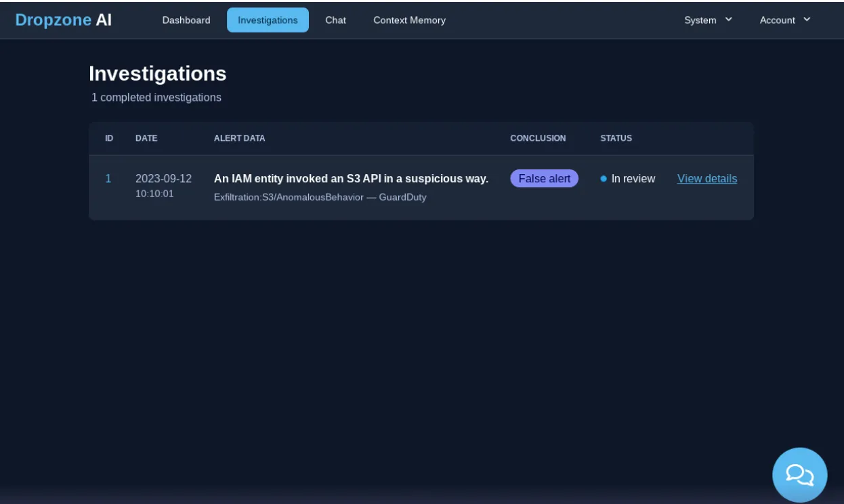Open View details for investigation 1
Viewport: 844px width, 504px height.
point(706,178)
